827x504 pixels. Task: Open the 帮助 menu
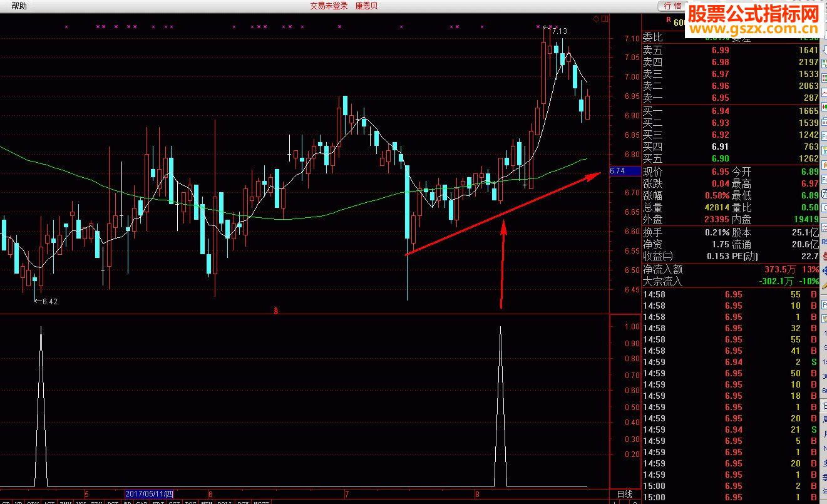pos(19,6)
